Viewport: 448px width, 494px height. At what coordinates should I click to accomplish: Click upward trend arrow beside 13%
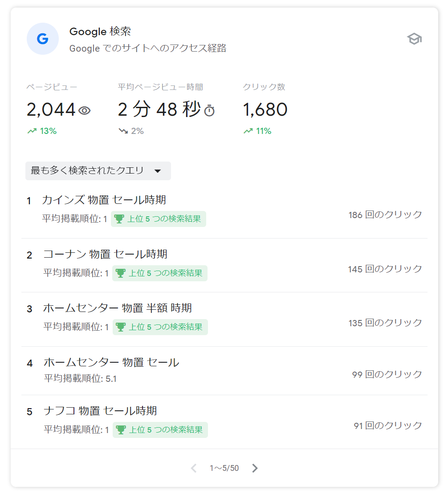click(32, 131)
